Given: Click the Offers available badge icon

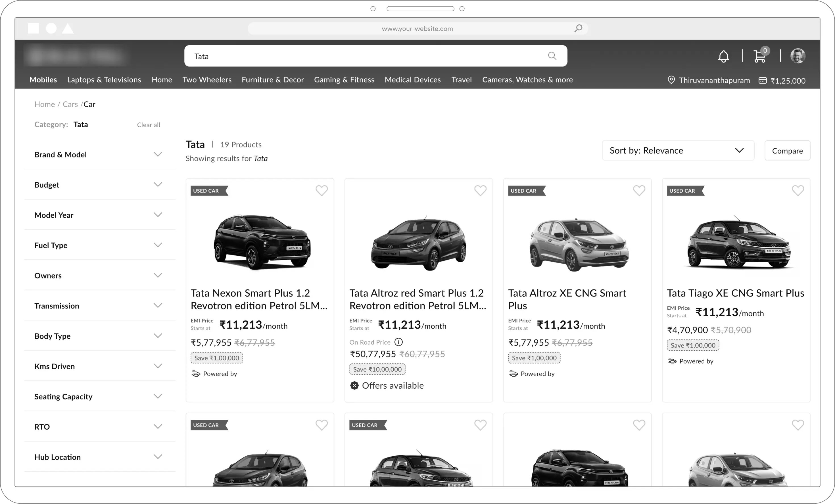Looking at the screenshot, I should tap(354, 385).
